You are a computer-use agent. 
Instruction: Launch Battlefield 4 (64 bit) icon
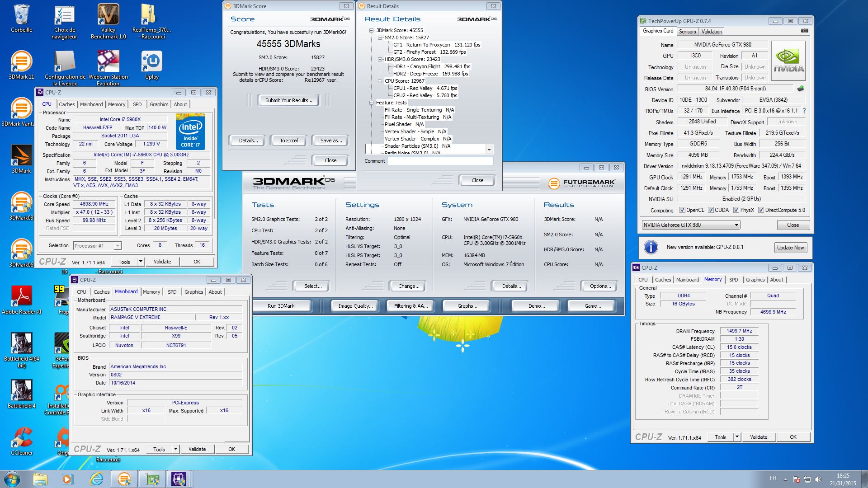click(21, 350)
